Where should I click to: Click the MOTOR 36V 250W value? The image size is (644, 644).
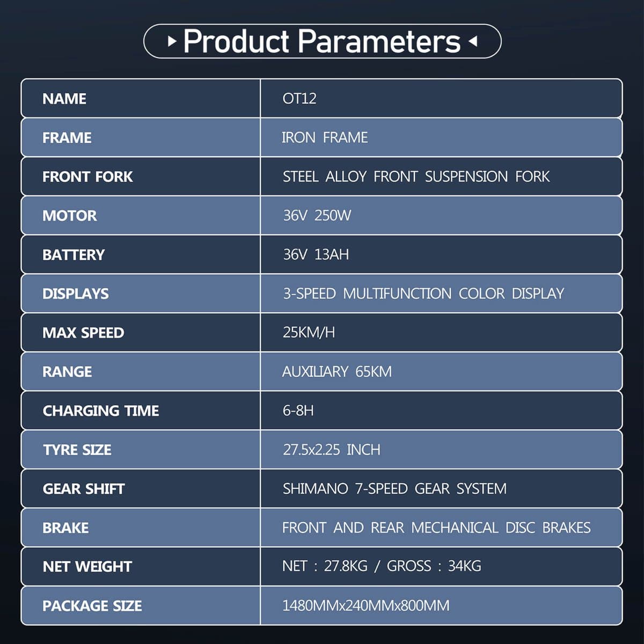(x=317, y=215)
